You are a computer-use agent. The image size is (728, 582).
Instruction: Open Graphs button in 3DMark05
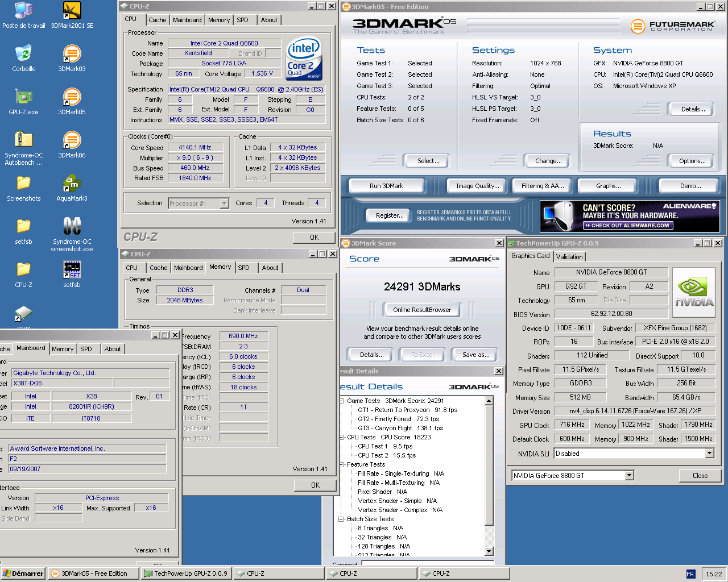[609, 186]
